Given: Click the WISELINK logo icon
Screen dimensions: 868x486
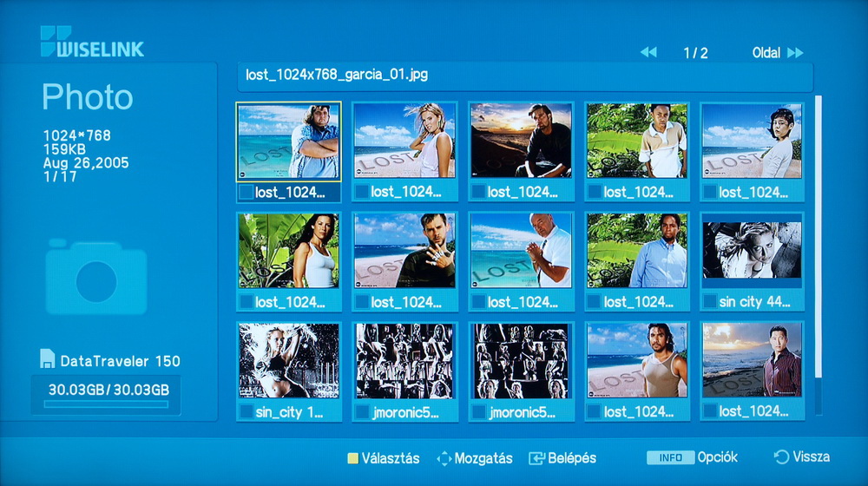Looking at the screenshot, I should 56,39.
